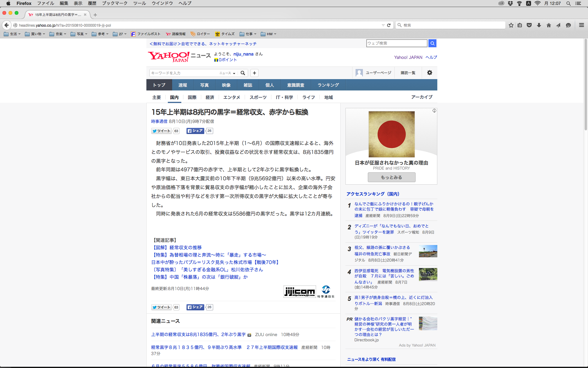The height and width of the screenshot is (368, 588).
Task: Open the Firefox downloads arrow icon
Action: pos(539,25)
